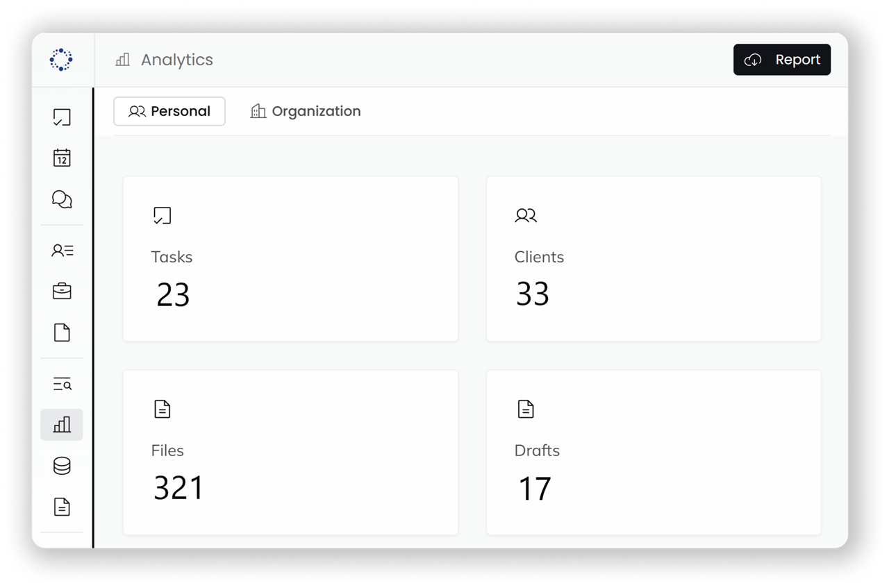Select the analytics bar chart sidebar icon
The image size is (889, 588).
62,425
